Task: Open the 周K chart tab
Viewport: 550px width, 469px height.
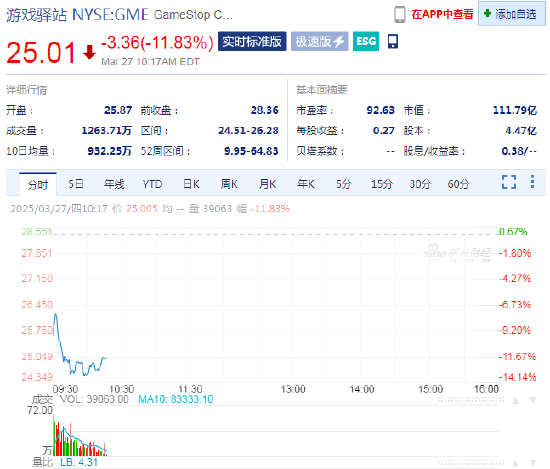Action: (x=229, y=184)
